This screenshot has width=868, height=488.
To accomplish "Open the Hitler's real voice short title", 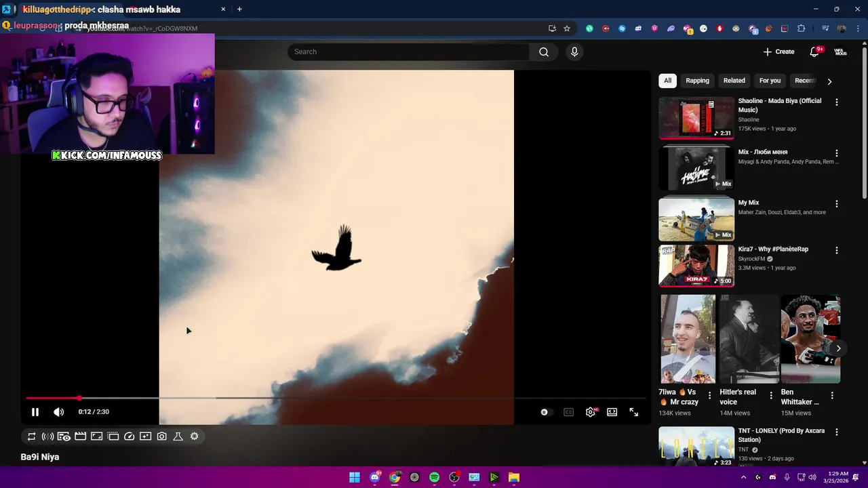I will (738, 397).
